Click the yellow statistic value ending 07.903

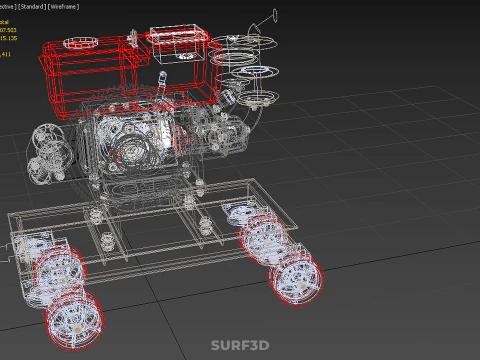[x=8, y=30]
